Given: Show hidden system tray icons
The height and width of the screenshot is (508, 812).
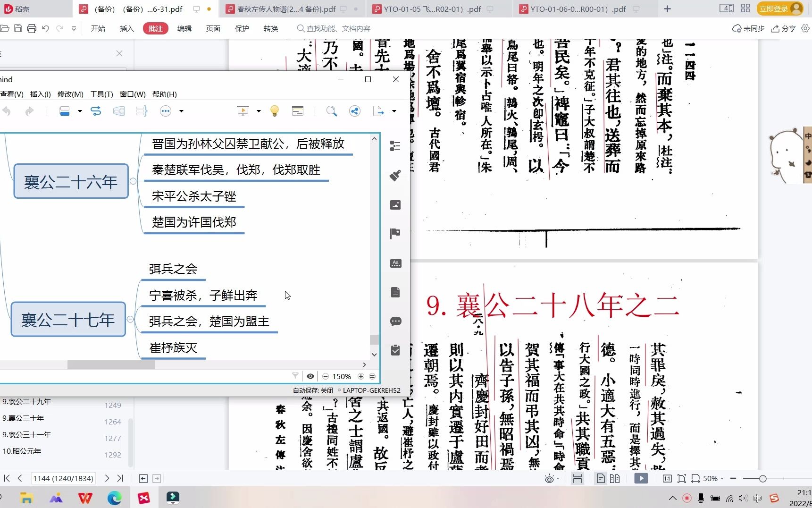Looking at the screenshot, I should click(673, 498).
